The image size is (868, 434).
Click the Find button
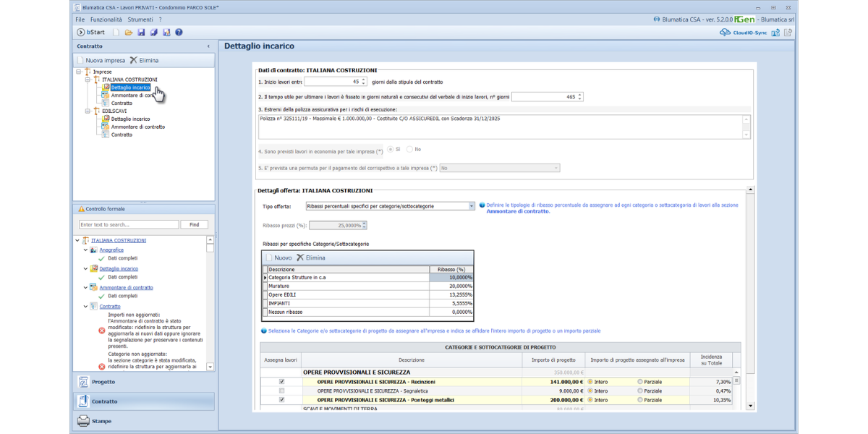pos(194,225)
